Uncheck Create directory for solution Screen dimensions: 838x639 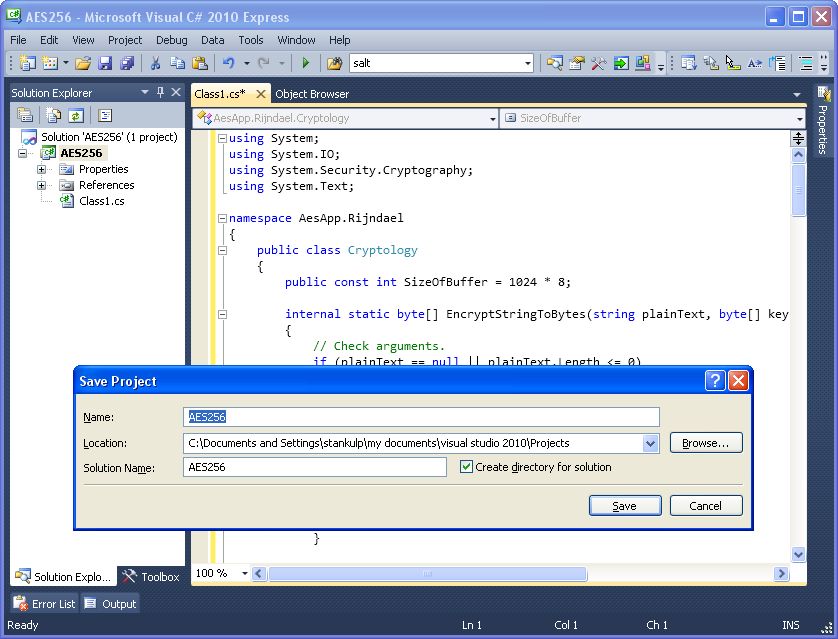466,467
